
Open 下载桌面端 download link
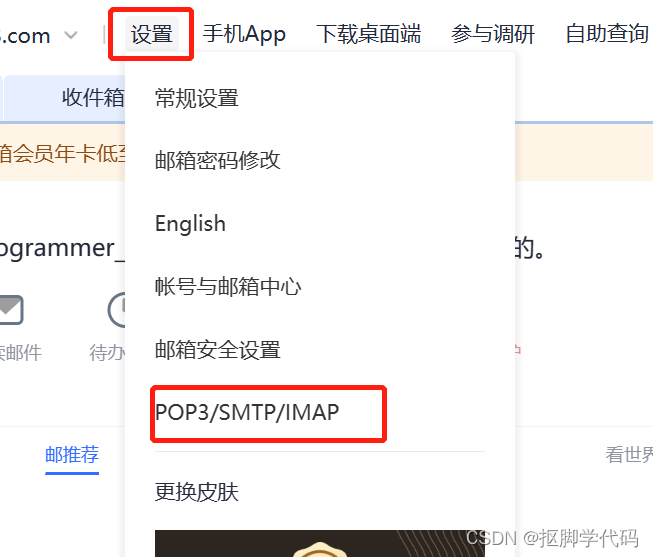369,34
